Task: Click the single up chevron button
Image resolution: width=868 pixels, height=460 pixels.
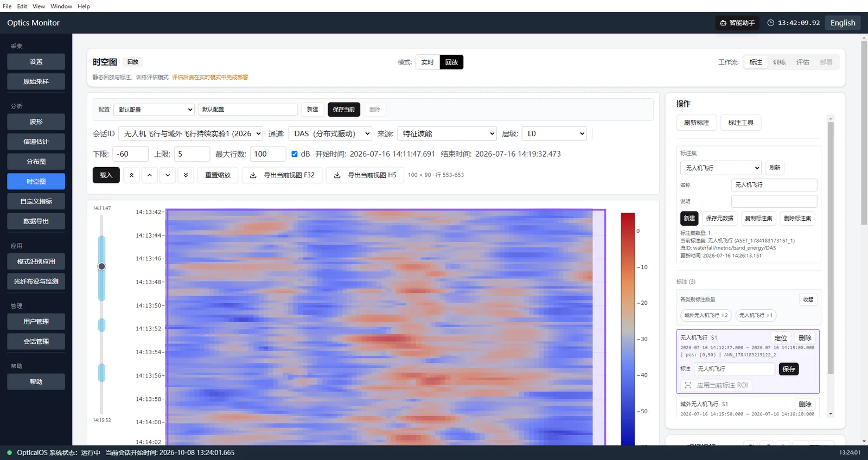Action: click(x=150, y=175)
